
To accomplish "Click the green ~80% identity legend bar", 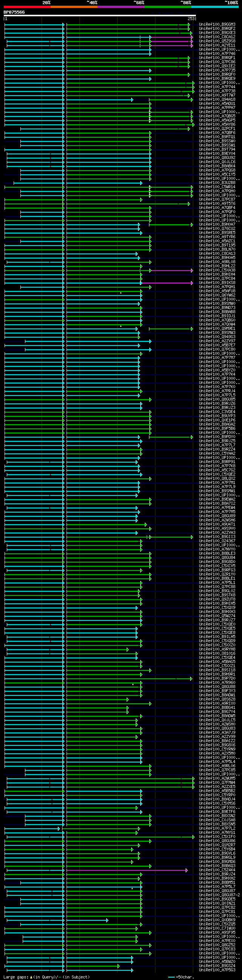I will (x=168, y=7).
